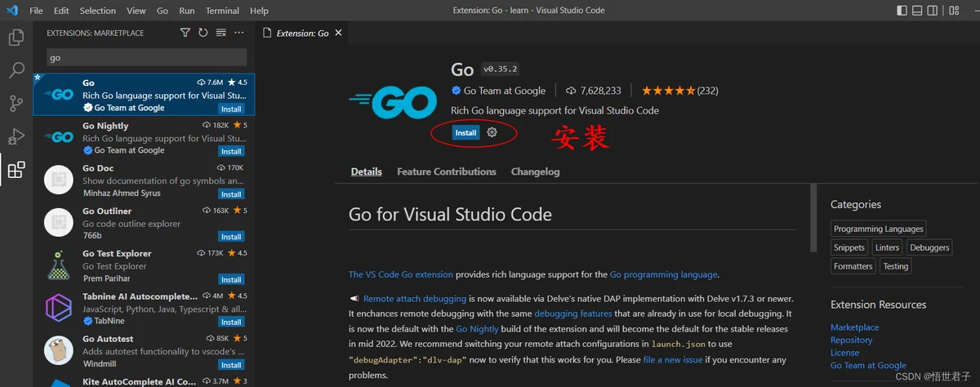The image size is (980, 387).
Task: Open the Terminal menu
Action: coord(222,11)
